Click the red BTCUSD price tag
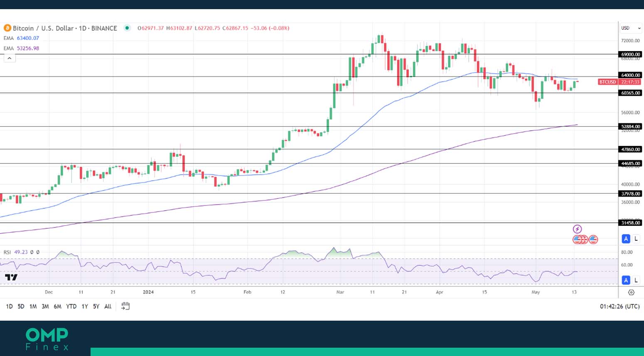 point(607,82)
